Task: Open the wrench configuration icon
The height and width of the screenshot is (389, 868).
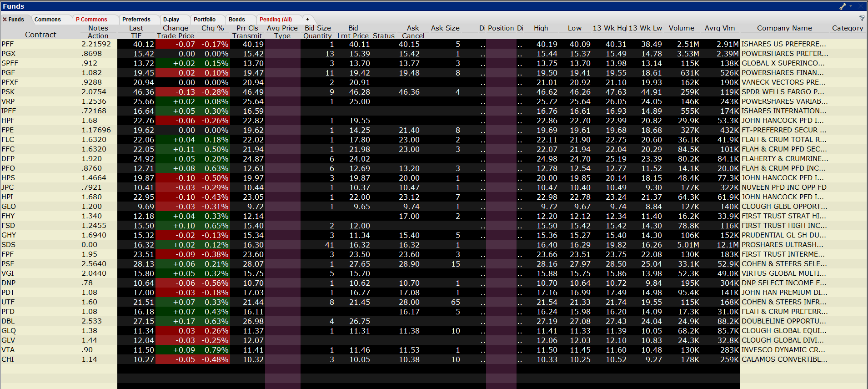Action: point(843,6)
